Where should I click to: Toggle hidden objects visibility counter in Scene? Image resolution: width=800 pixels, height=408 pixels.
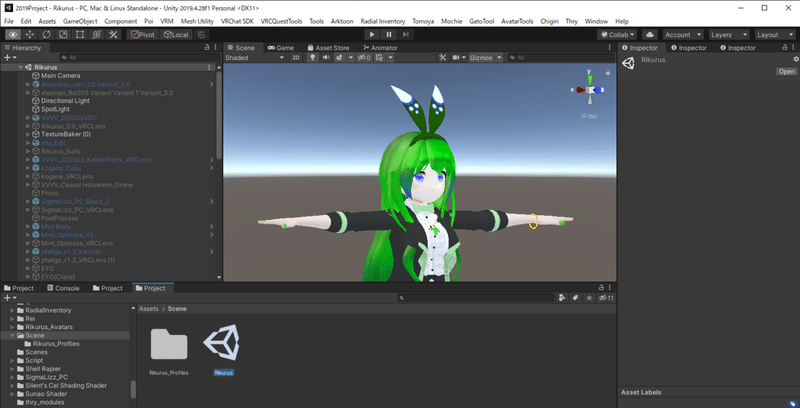point(364,58)
